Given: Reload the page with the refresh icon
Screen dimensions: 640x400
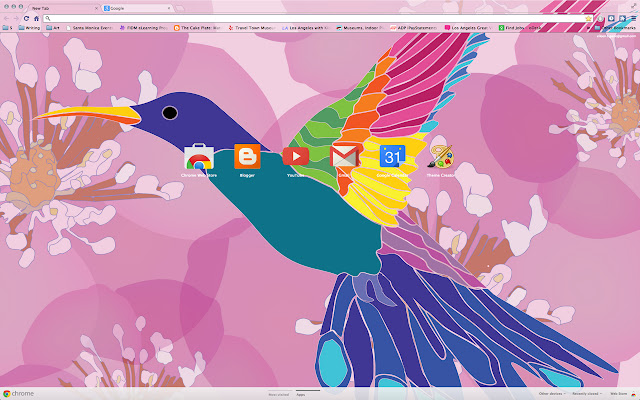Looking at the screenshot, I should click(26, 18).
